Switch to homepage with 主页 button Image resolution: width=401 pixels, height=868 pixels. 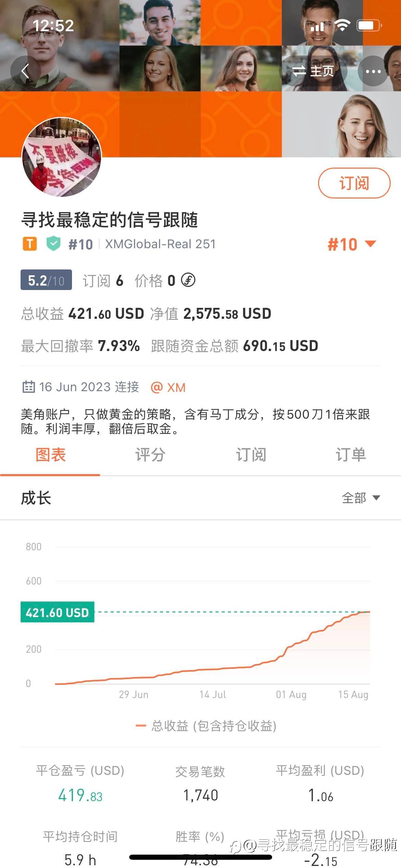point(313,71)
